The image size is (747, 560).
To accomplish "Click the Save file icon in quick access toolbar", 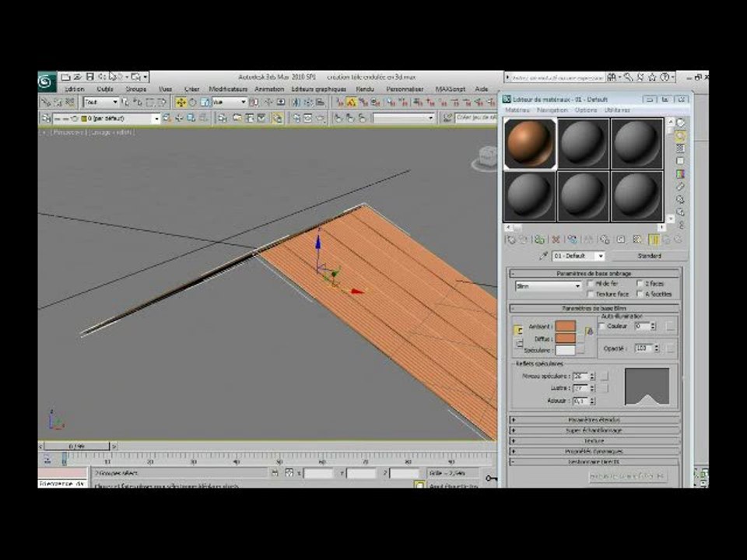I will 89,76.
